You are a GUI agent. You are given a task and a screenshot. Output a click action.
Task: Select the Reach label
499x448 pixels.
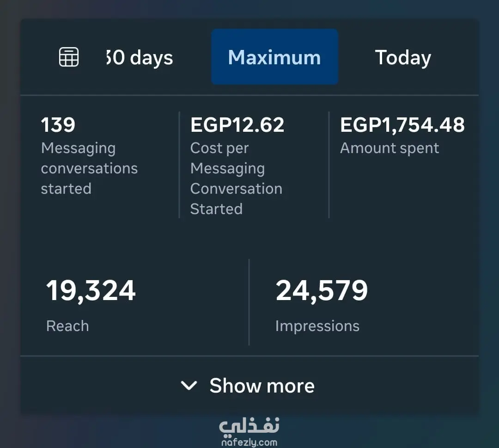click(67, 326)
